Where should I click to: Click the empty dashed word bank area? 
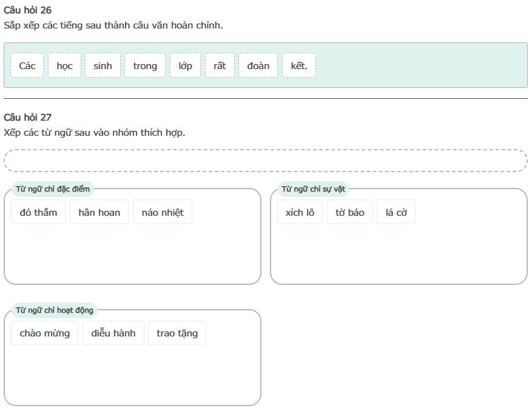pyautogui.click(x=266, y=161)
